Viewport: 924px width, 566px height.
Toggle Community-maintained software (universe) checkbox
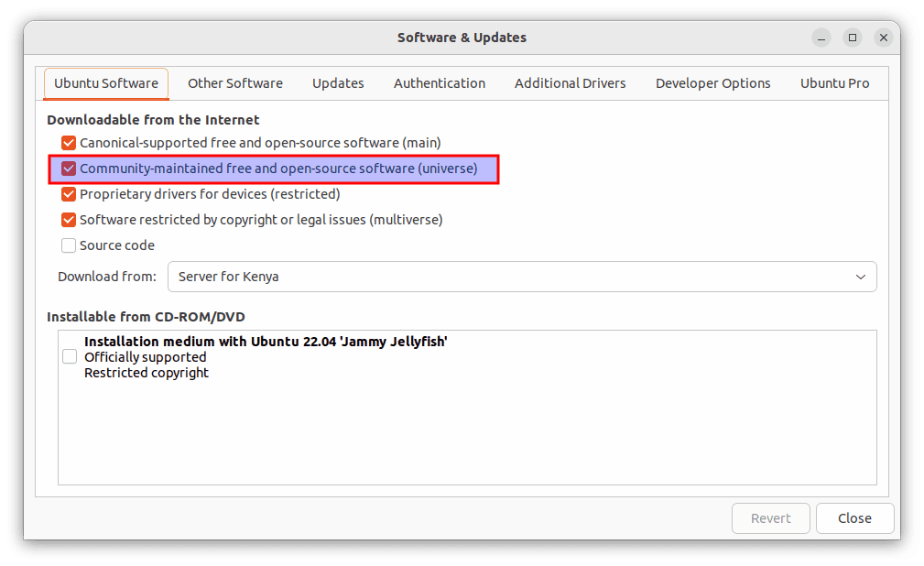click(69, 169)
